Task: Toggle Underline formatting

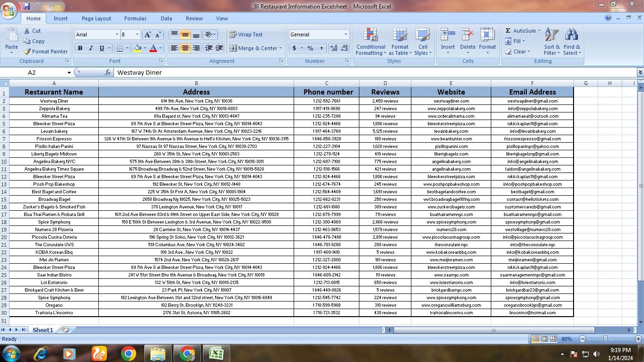Action: click(101, 48)
